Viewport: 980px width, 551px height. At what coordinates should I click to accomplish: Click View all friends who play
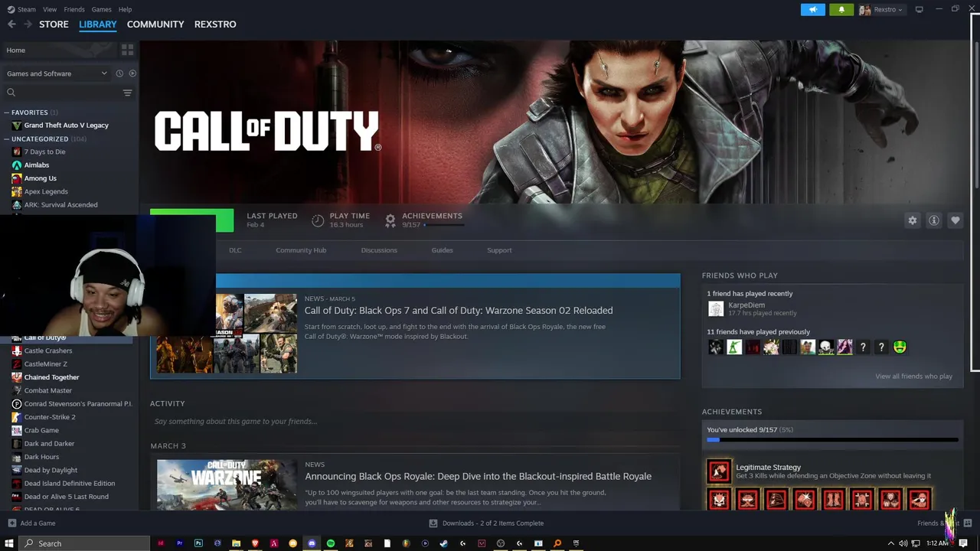pyautogui.click(x=913, y=377)
